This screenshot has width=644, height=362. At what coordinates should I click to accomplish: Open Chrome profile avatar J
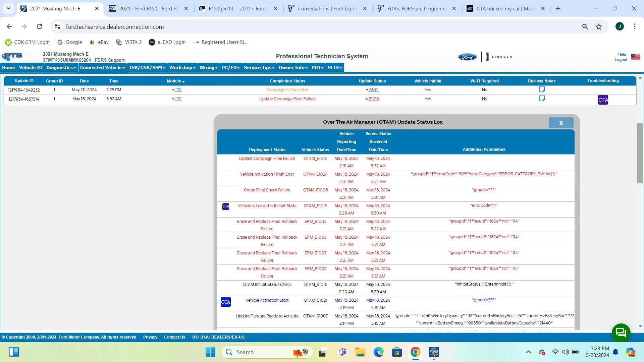(620, 26)
